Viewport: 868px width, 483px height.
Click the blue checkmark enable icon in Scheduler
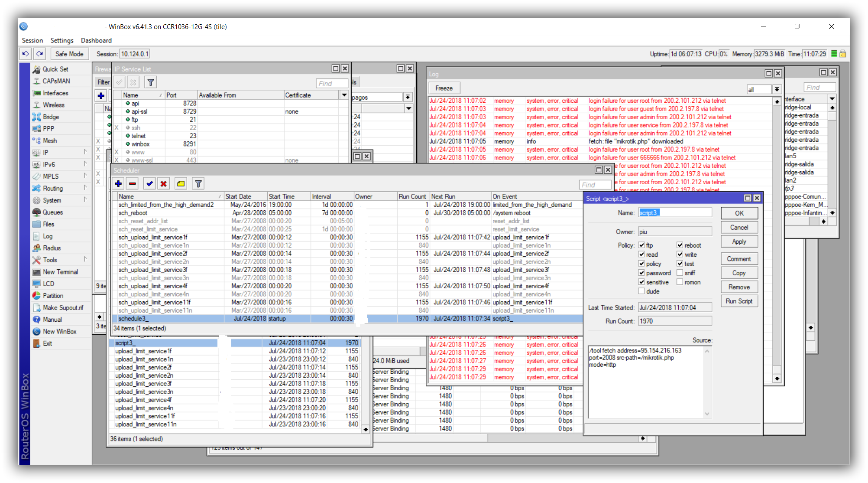click(x=149, y=184)
